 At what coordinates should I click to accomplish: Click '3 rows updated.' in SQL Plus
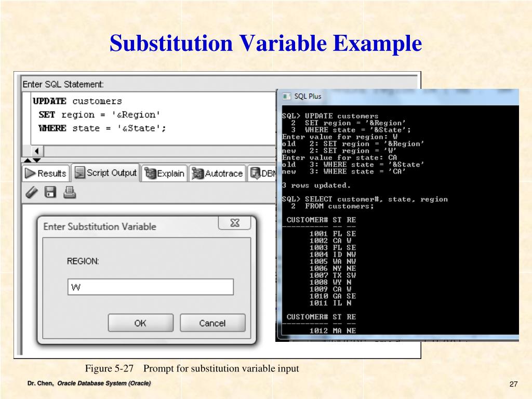(x=316, y=185)
